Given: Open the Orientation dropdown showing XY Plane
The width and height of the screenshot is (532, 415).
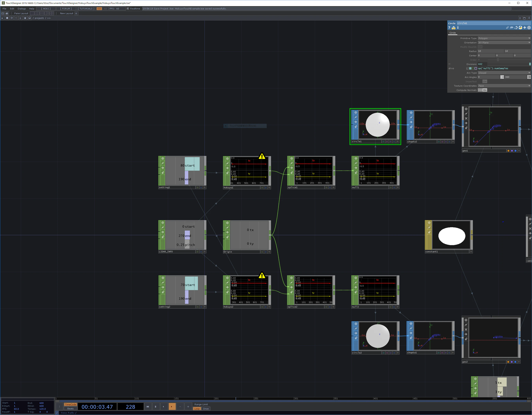Looking at the screenshot, I should (504, 43).
